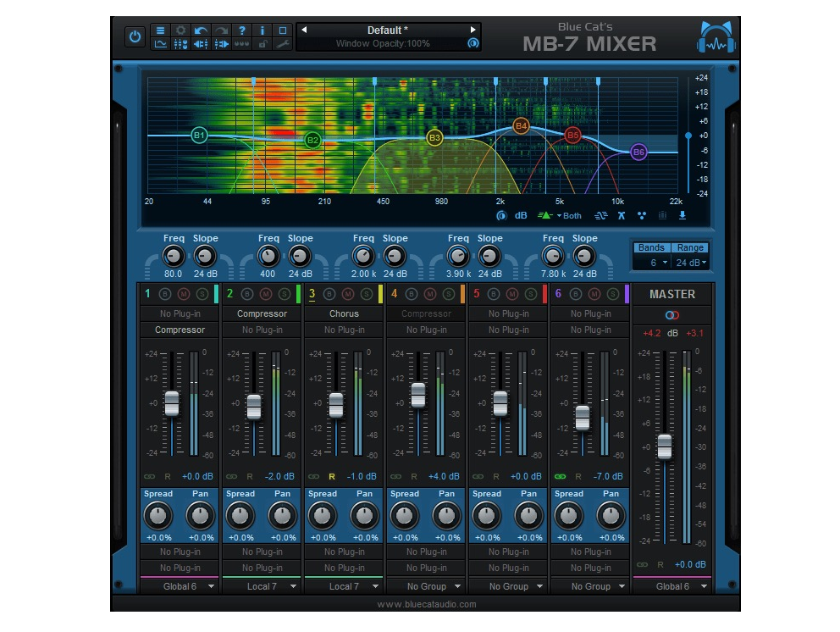The height and width of the screenshot is (632, 840).
Task: Open band 3 Chorus plug-in slot
Action: click(344, 313)
